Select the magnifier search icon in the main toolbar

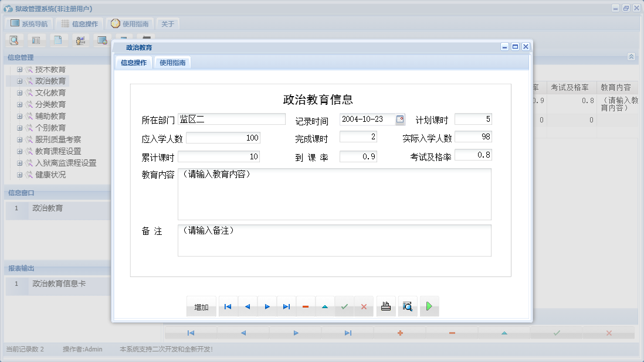coord(14,40)
